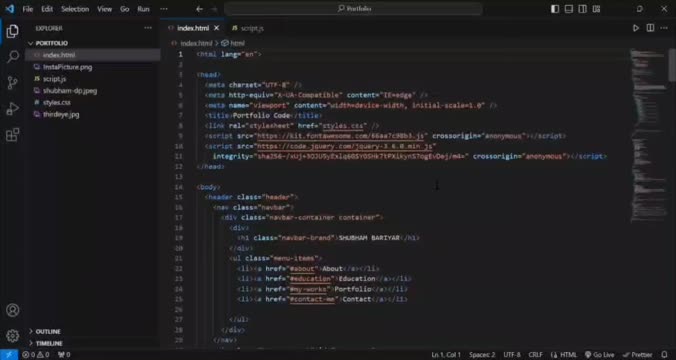Open the Search view in activity bar
This screenshot has height=360, width=676.
(13, 56)
